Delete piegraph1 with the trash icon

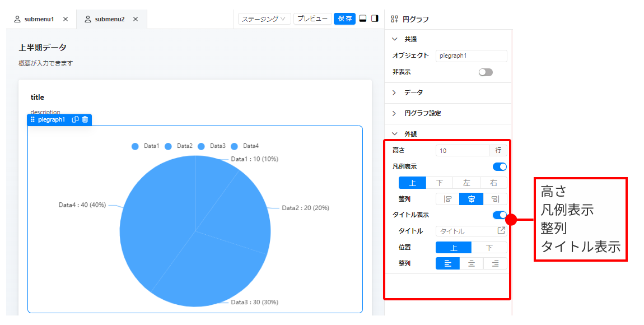point(85,119)
